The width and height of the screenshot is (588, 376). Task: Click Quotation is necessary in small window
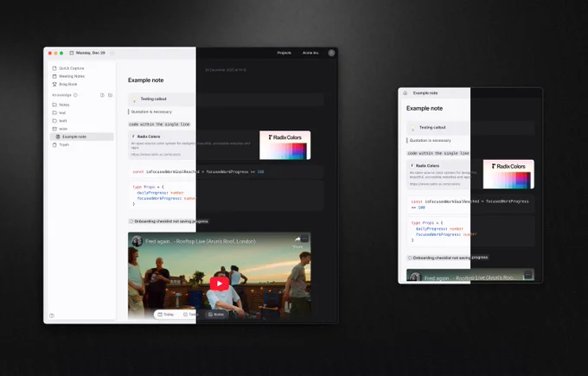(x=430, y=140)
